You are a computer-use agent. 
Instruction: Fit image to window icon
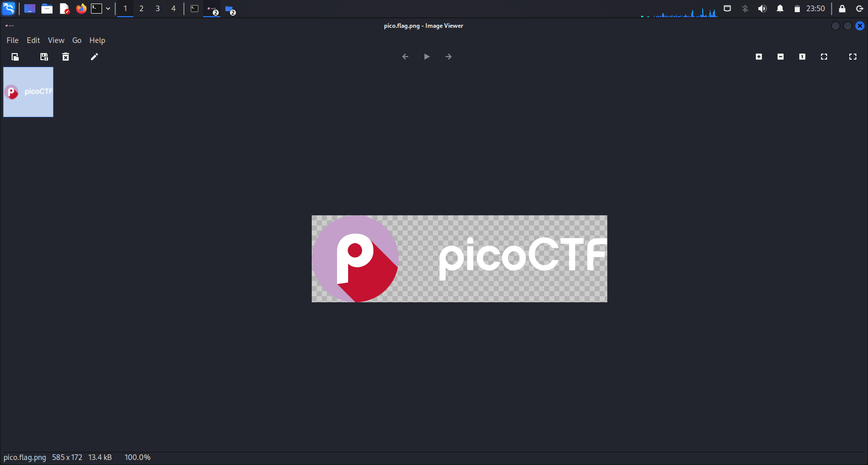tap(824, 57)
